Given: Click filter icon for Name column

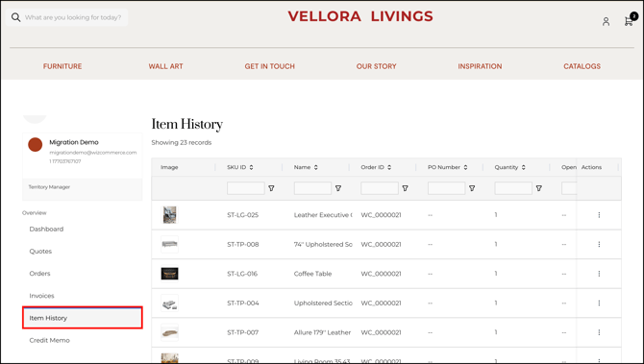Looking at the screenshot, I should pyautogui.click(x=338, y=188).
